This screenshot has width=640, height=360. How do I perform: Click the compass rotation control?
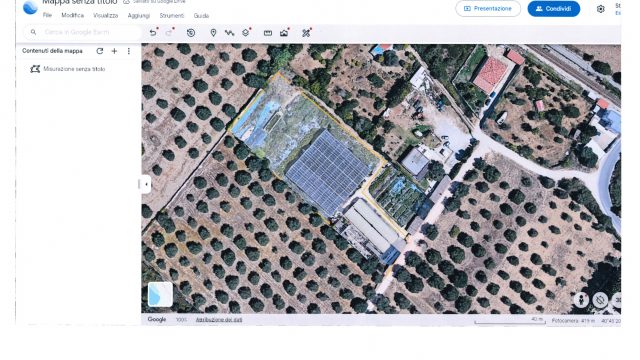tap(600, 300)
